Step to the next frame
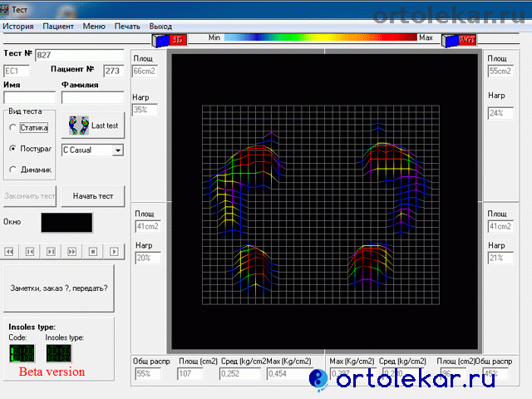The image size is (532, 399). [52, 251]
